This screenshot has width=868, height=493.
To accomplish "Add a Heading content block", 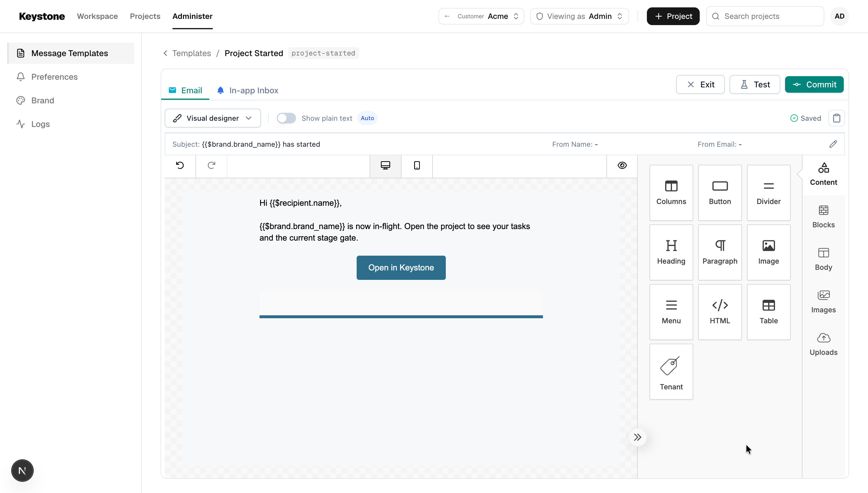I will (x=671, y=252).
